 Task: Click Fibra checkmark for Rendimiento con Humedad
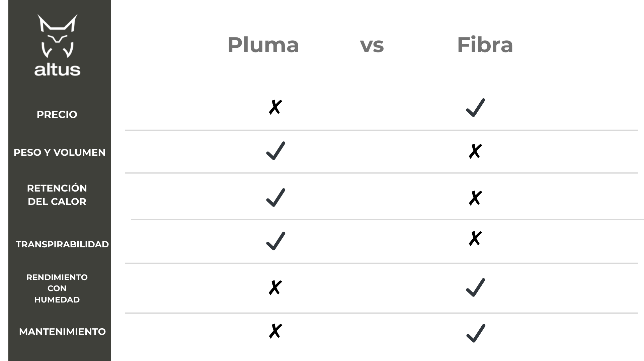click(475, 287)
